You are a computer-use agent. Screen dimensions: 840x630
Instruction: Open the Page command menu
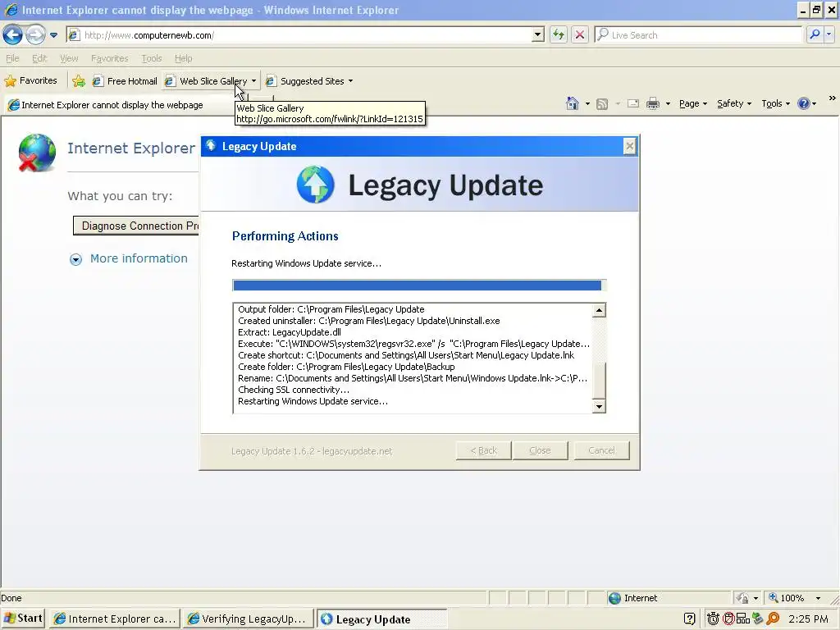[x=693, y=103]
